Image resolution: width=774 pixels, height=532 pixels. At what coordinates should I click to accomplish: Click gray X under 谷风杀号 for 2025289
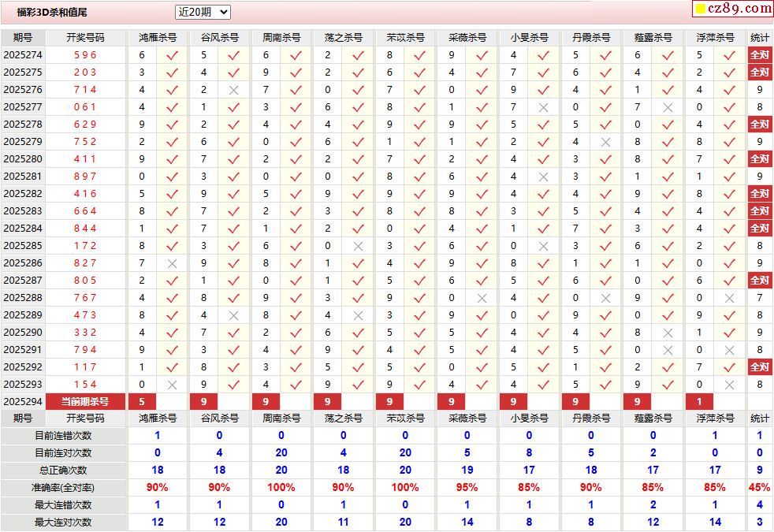(234, 315)
